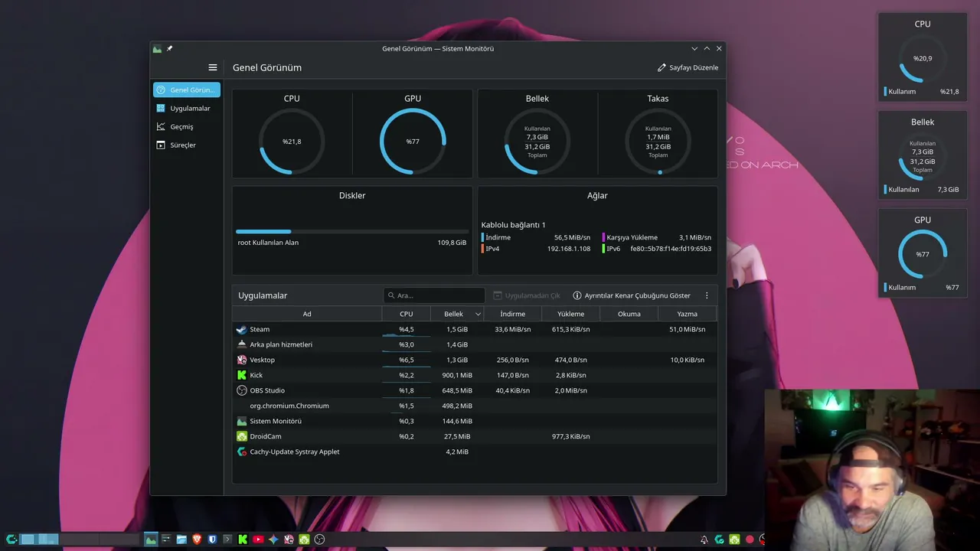The image size is (980, 551).
Task: Sort applications by the Ad column header
Action: [307, 314]
